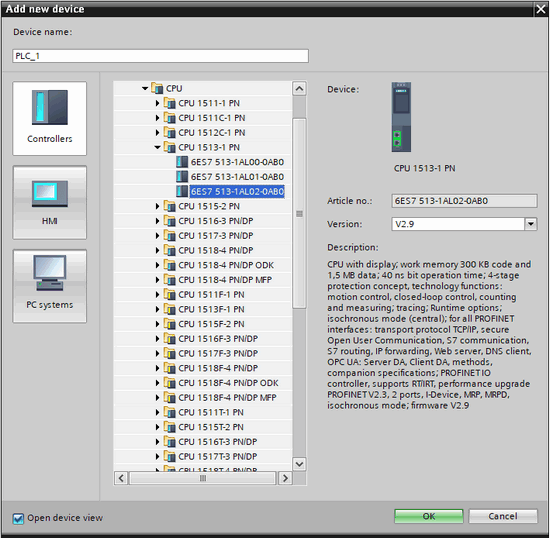Click the CPU 1513-1 PN device image
The width and height of the screenshot is (550, 538).
pyautogui.click(x=401, y=117)
